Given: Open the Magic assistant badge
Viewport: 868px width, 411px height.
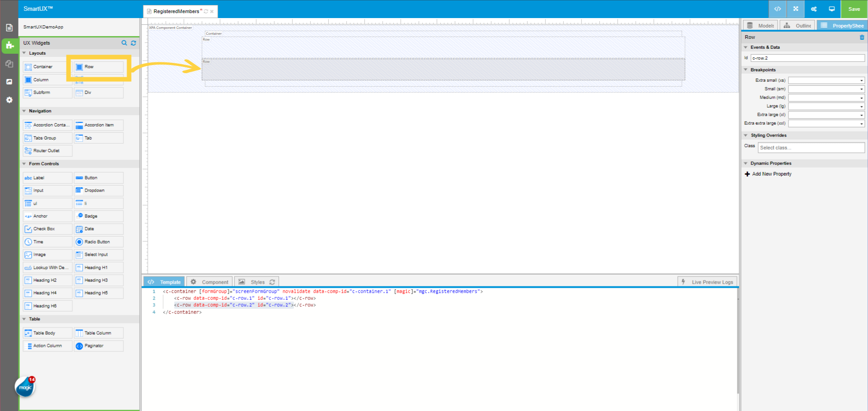Looking at the screenshot, I should [25, 387].
